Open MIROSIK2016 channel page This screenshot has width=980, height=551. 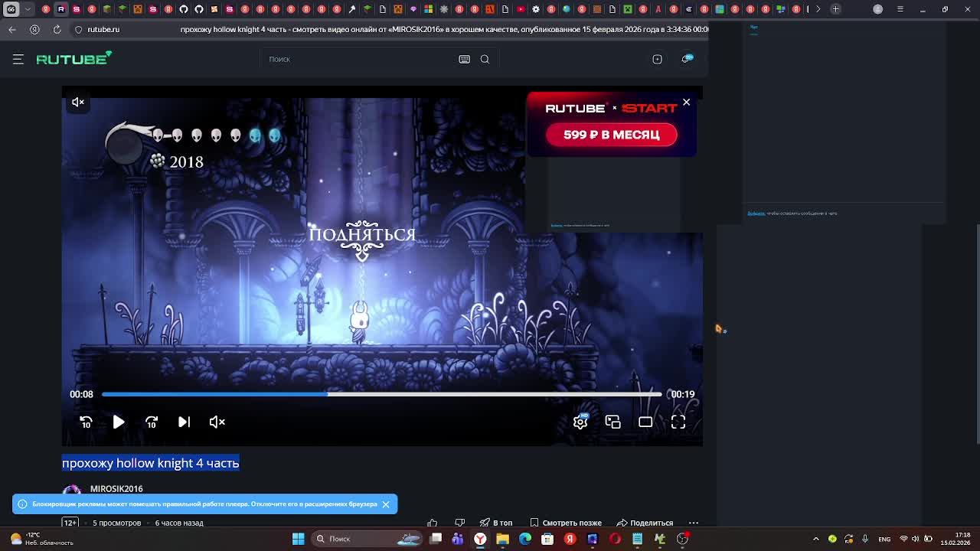tap(116, 488)
